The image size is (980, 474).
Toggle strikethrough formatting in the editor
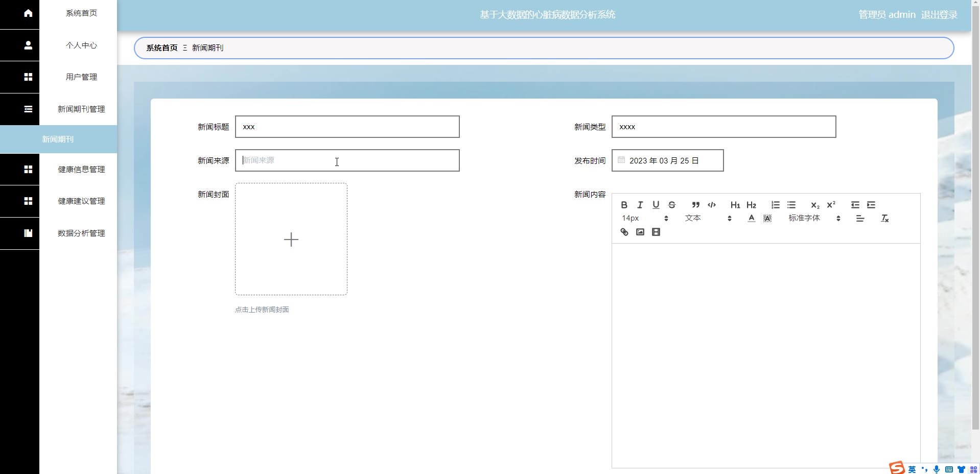[x=672, y=205]
